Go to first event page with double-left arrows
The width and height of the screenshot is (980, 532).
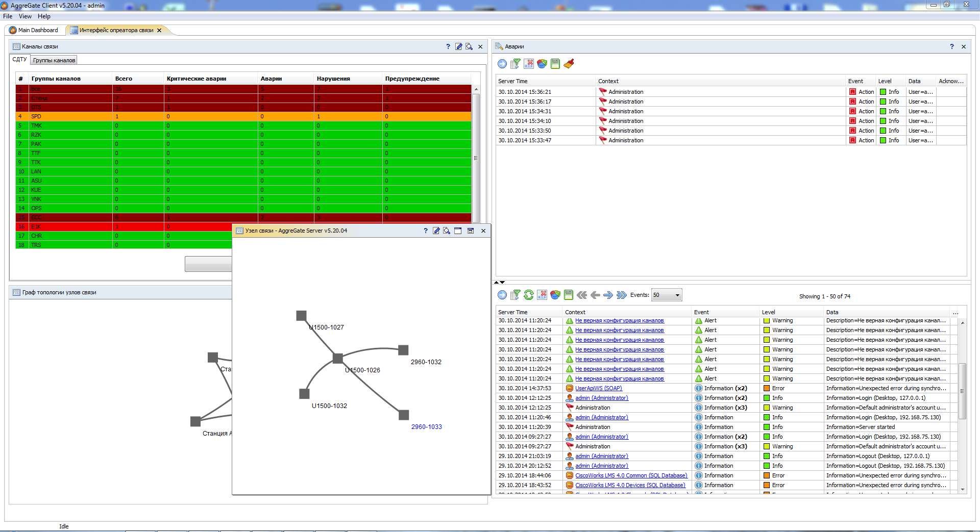tap(582, 295)
